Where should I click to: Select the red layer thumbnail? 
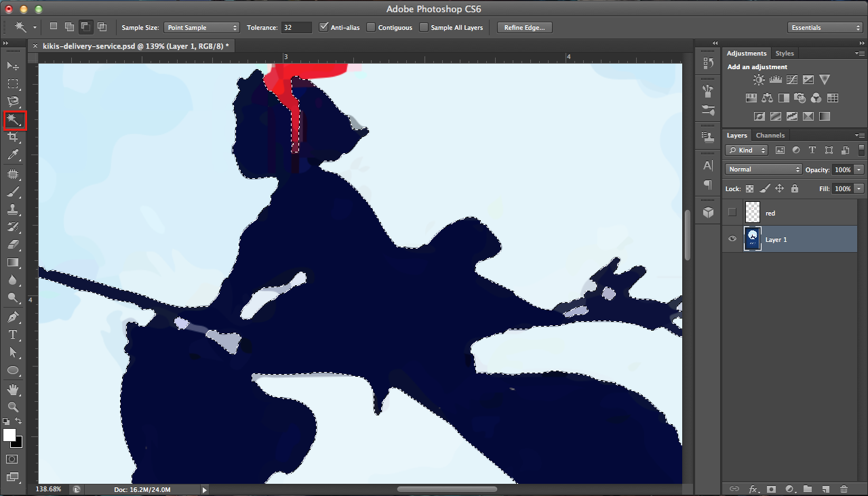[753, 213]
